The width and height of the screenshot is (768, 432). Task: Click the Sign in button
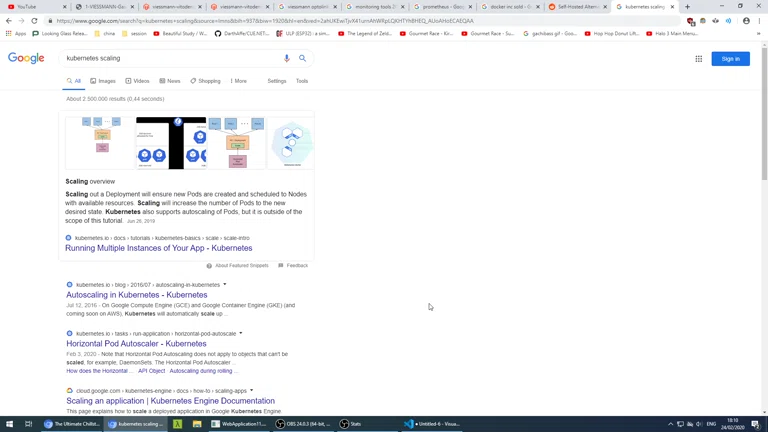730,59
